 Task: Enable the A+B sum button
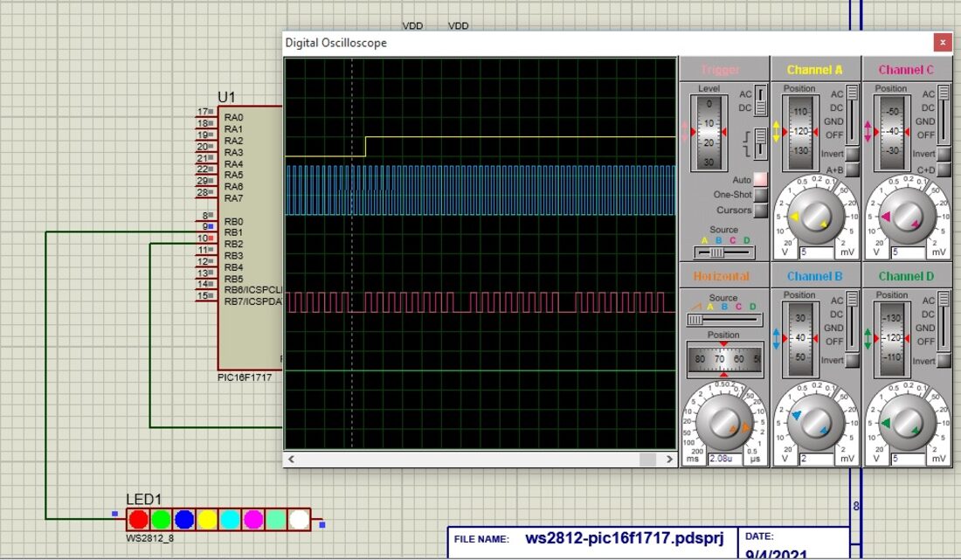[x=851, y=169]
